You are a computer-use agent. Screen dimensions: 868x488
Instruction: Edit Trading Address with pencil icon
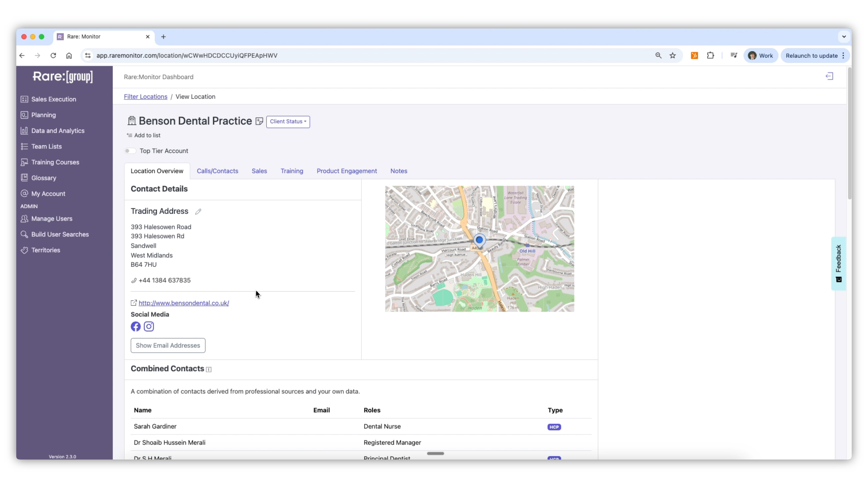[198, 211]
